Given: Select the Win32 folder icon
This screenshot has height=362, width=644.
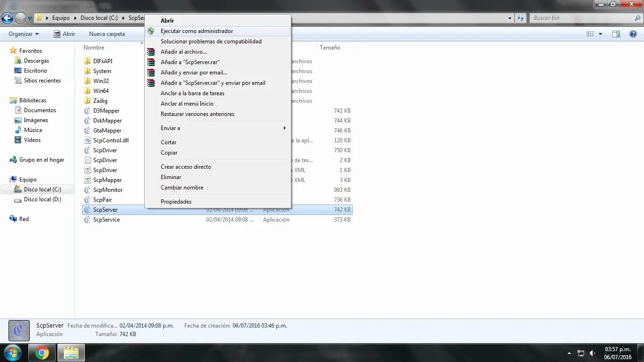Looking at the screenshot, I should click(87, 81).
